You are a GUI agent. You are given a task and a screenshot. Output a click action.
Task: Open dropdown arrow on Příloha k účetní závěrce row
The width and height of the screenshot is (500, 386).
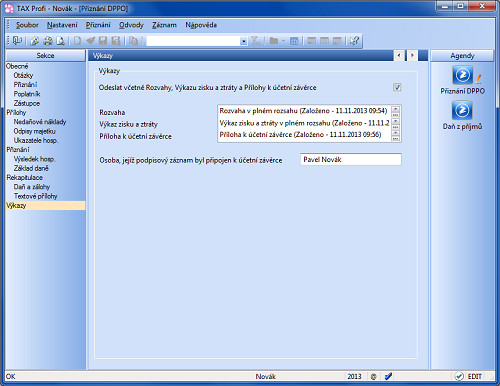click(395, 133)
